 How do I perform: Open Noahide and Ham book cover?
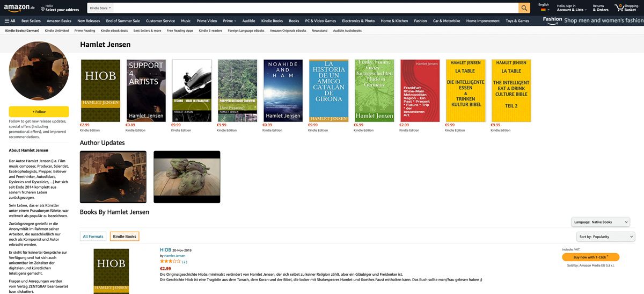coord(283,91)
